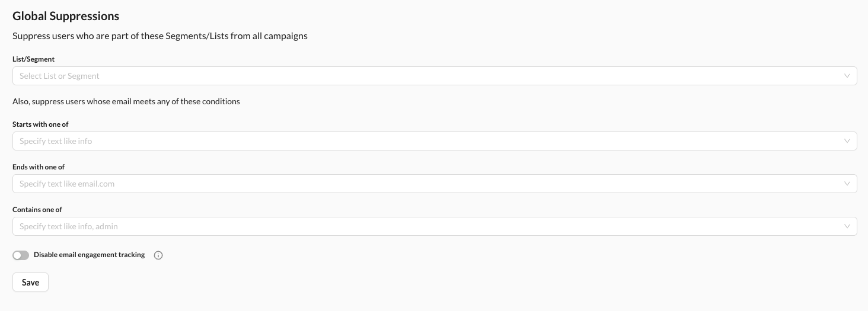Click the 'Contains one of' label

pos(37,210)
